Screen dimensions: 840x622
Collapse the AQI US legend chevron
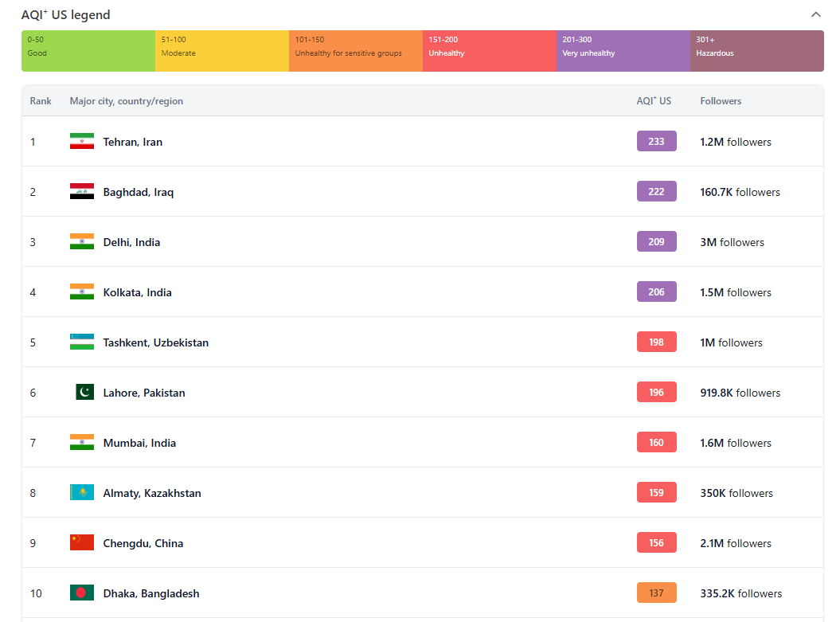coord(815,14)
